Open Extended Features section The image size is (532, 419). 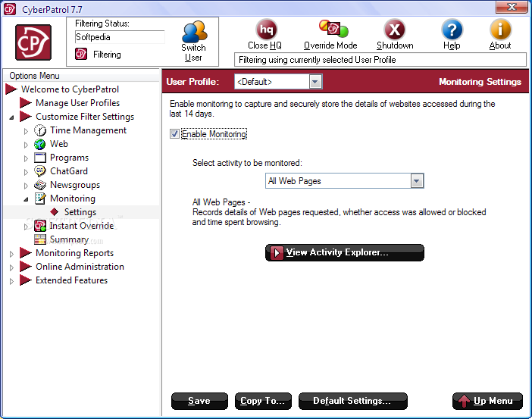point(71,280)
